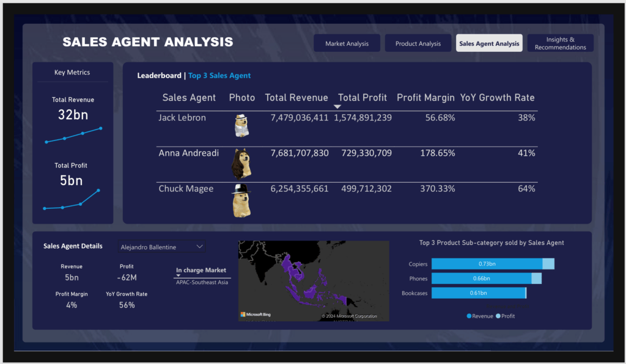
Task: Click the Revenue legend dot
Action: point(469,316)
